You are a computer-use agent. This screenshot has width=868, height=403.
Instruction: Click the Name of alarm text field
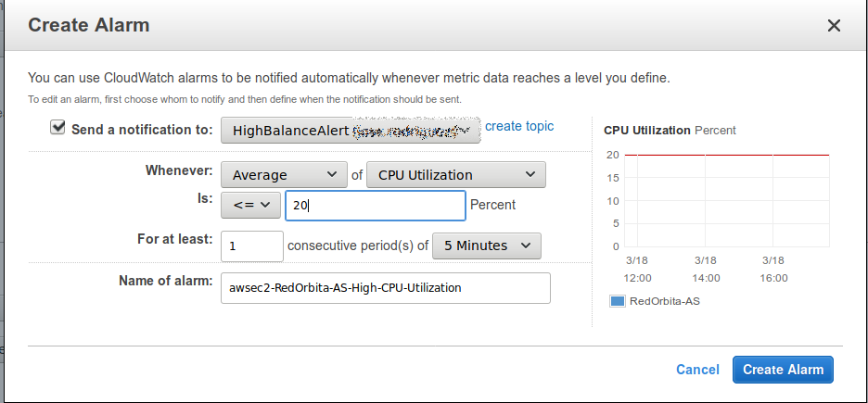pos(385,287)
